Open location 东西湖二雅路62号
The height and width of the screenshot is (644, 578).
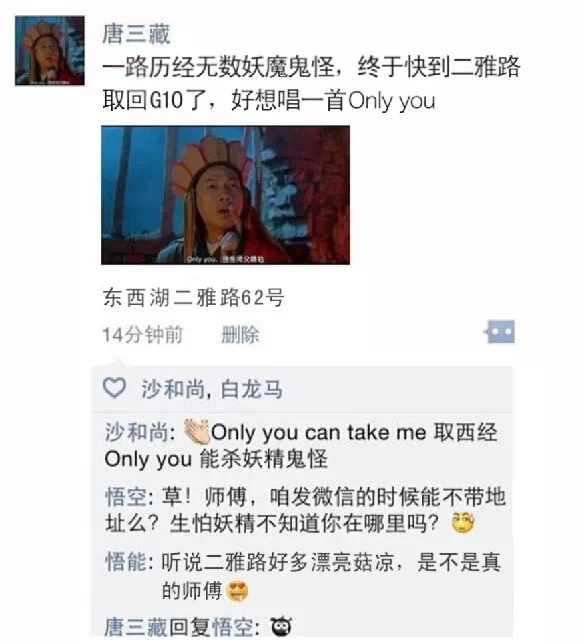pyautogui.click(x=193, y=297)
